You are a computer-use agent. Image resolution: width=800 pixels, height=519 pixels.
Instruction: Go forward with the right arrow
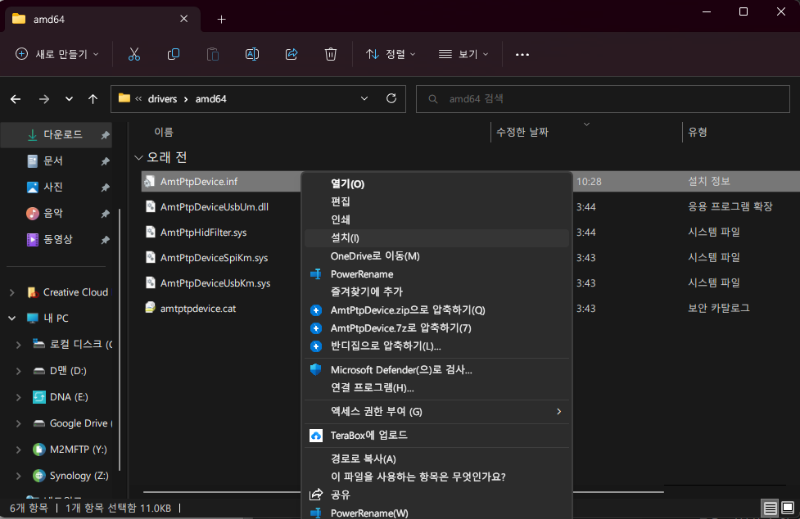(x=44, y=99)
